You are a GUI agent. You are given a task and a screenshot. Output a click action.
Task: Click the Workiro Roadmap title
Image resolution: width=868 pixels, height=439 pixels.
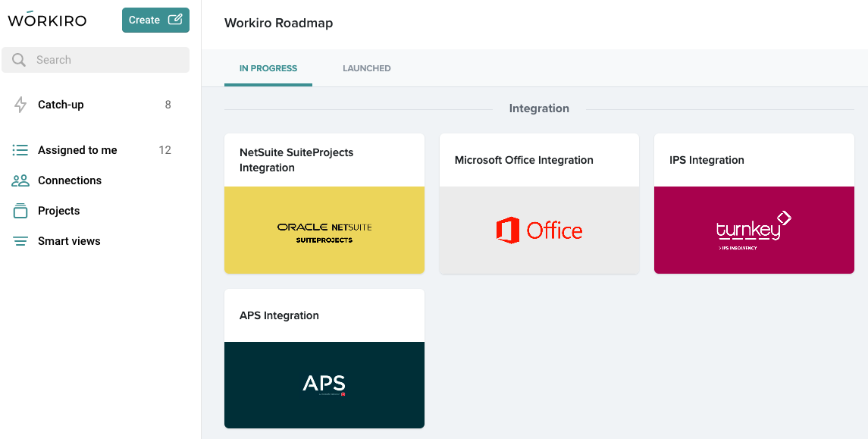click(x=278, y=23)
